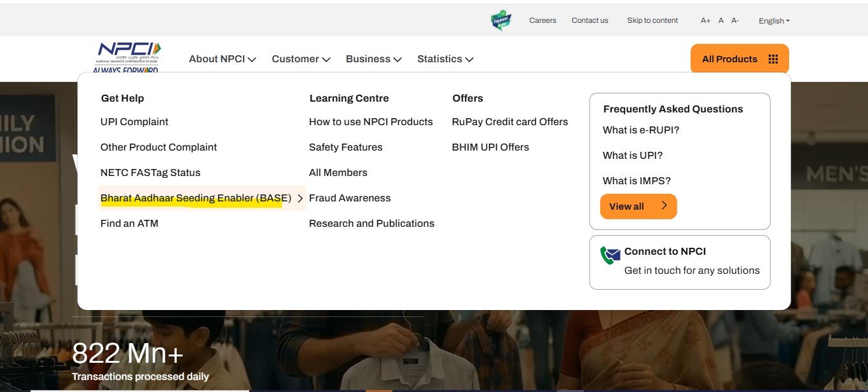This screenshot has height=392, width=868.
Task: Click the Frequently Asked Questions heading
Action: pyautogui.click(x=673, y=109)
